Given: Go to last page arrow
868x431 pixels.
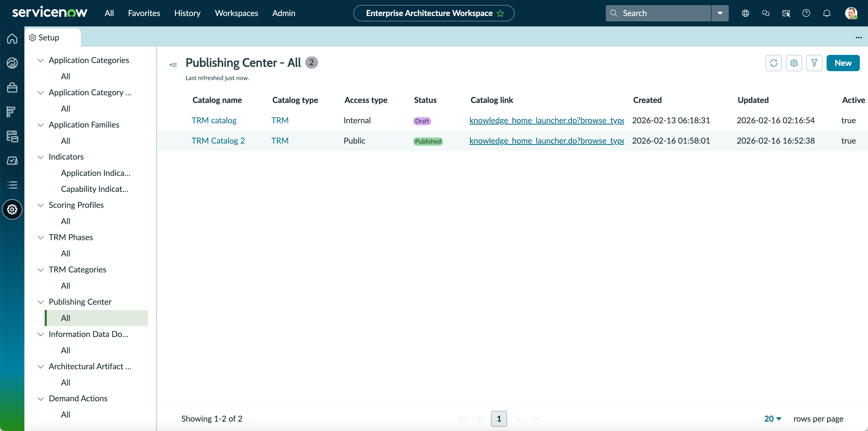Looking at the screenshot, I should point(536,419).
